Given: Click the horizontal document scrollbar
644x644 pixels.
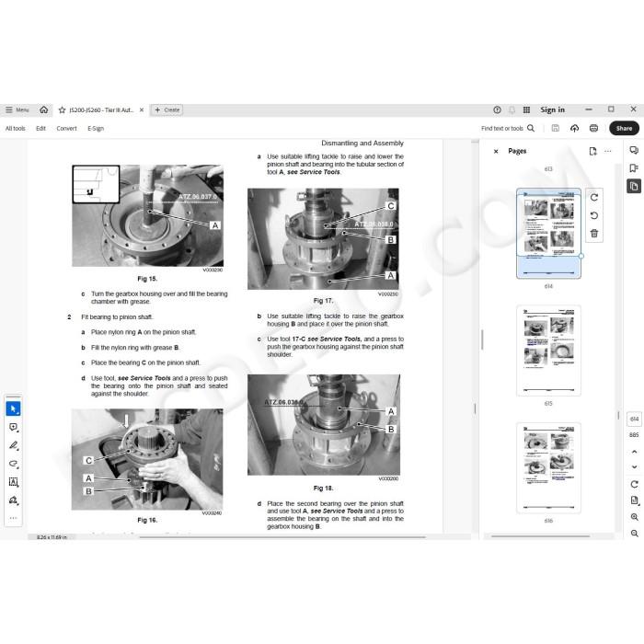Looking at the screenshot, I should pos(282,536).
